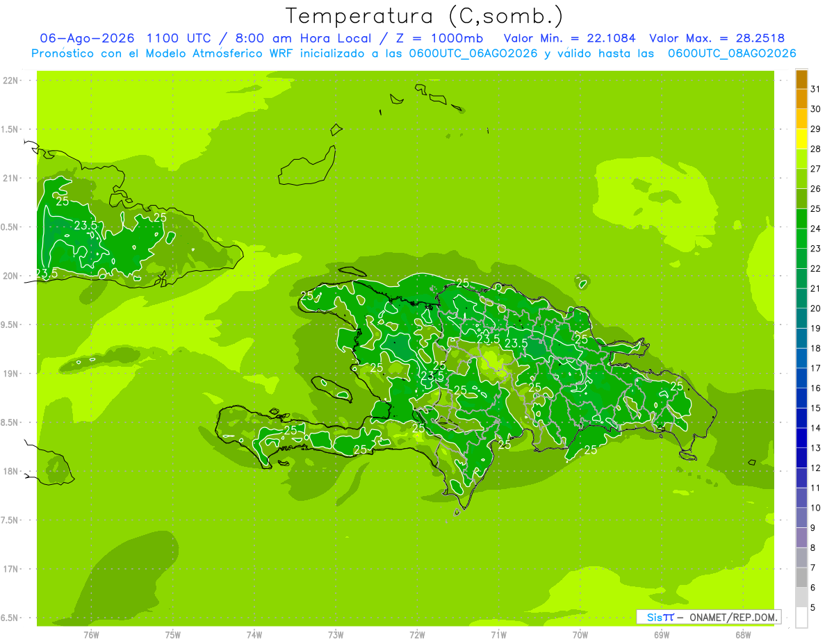Viewport: 834px width, 644px height.
Task: Click the legend color band between 12 and 13
Action: point(801,458)
